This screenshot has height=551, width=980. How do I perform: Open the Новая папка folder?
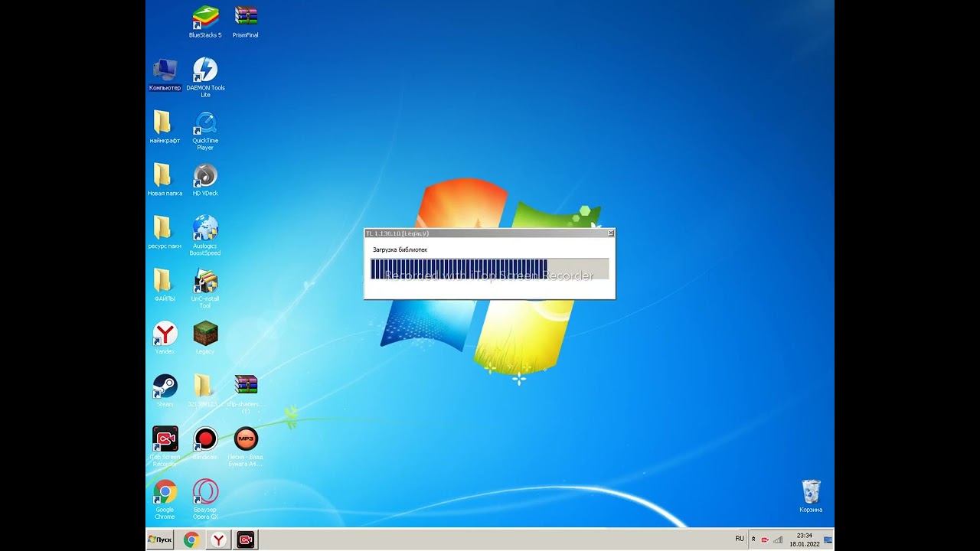click(165, 180)
